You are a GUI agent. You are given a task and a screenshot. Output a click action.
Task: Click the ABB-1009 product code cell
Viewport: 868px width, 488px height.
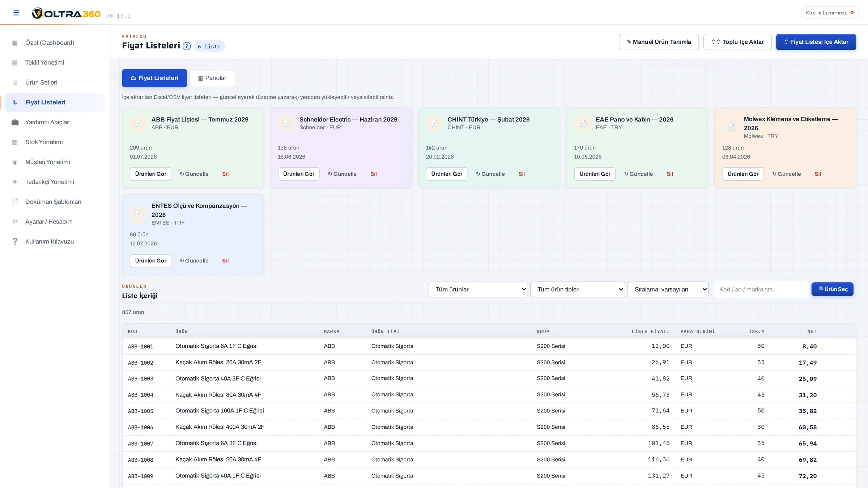click(x=141, y=476)
